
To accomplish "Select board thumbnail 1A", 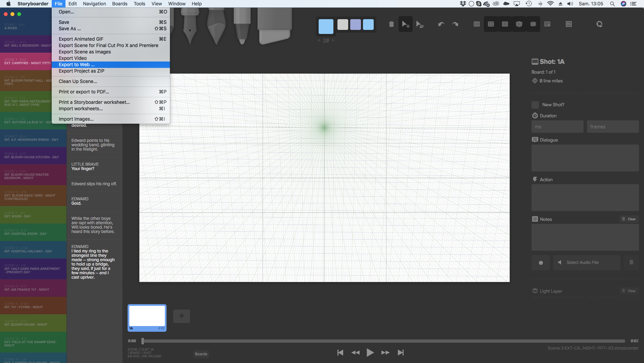I will [147, 318].
